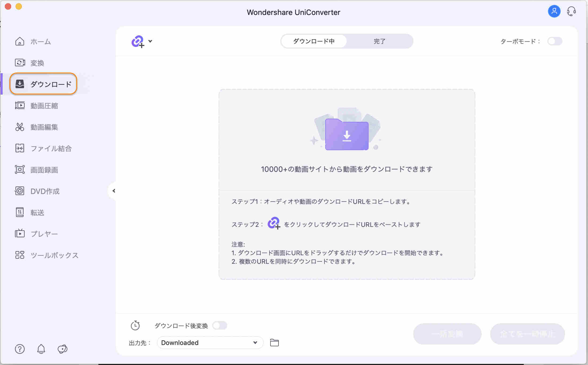Enable ターボモード
The height and width of the screenshot is (365, 588).
555,41
